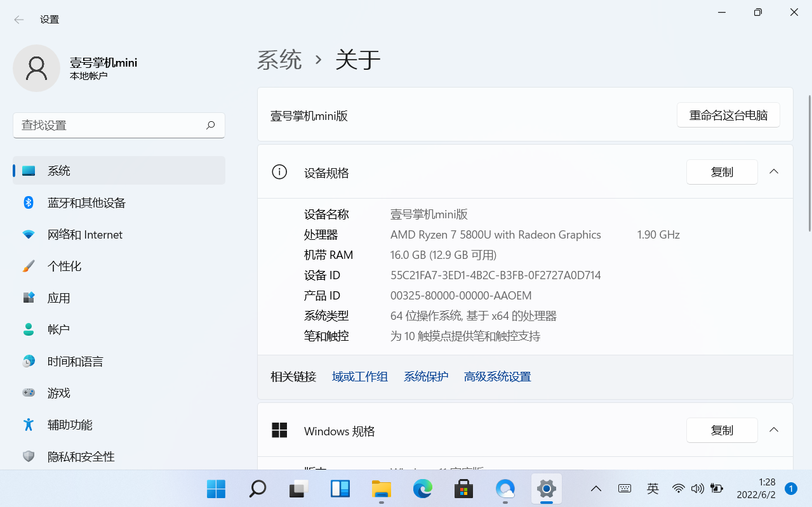Go back with the Settings back arrow
Screen dimensions: 812x507
click(x=19, y=20)
